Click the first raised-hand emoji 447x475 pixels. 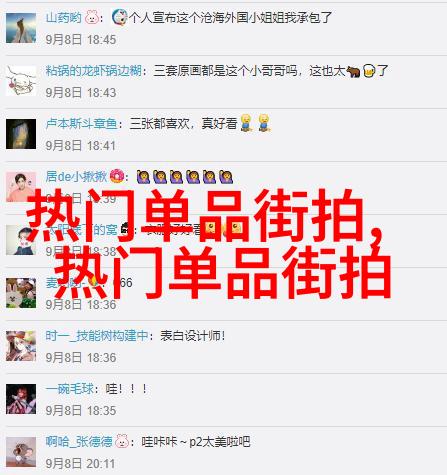(143, 177)
